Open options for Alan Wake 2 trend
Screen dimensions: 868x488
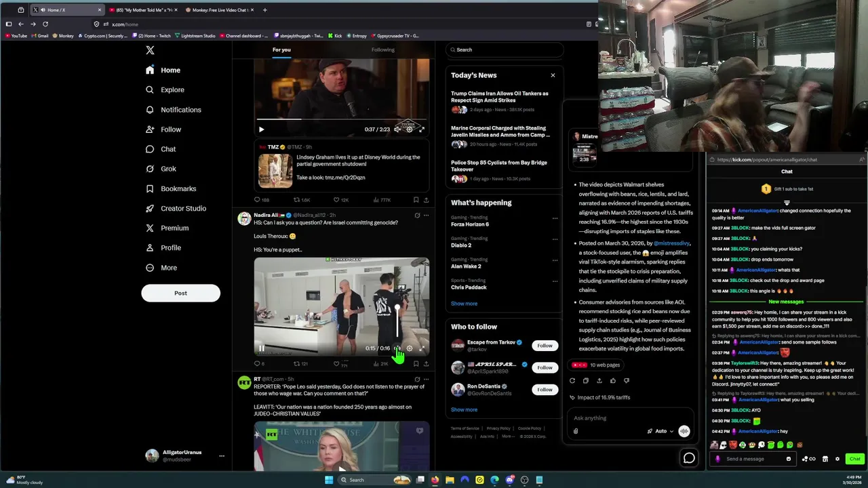click(555, 260)
